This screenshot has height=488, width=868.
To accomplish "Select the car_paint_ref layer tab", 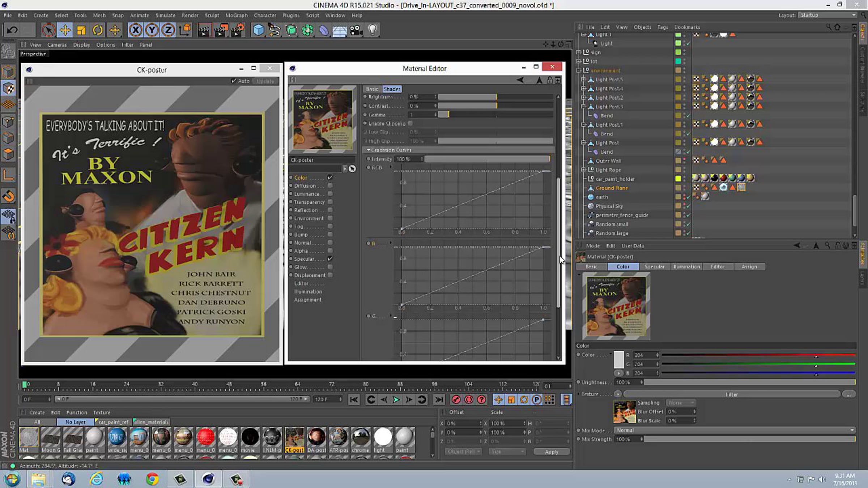I will tap(113, 422).
